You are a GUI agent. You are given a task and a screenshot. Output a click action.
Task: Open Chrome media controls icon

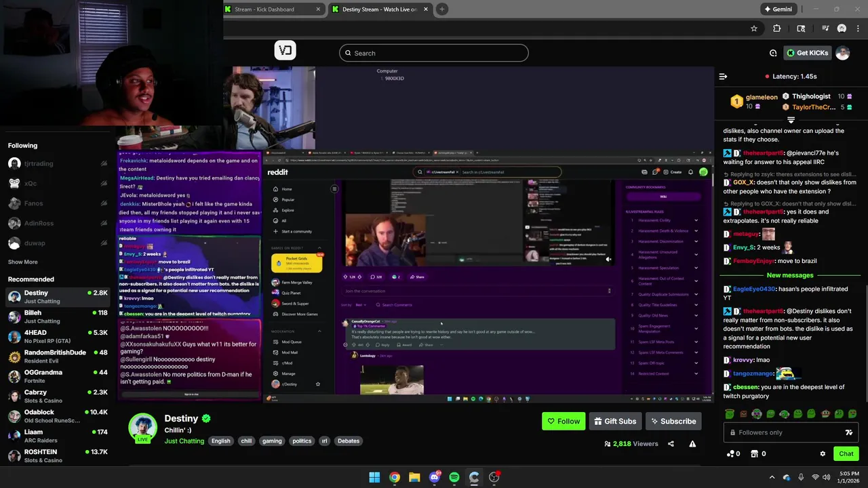825,28
